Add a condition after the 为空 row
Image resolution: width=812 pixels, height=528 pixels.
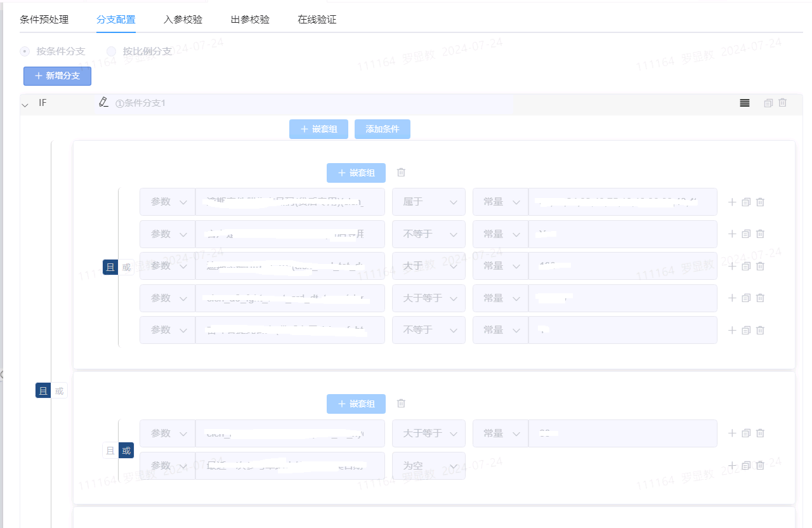(732, 466)
